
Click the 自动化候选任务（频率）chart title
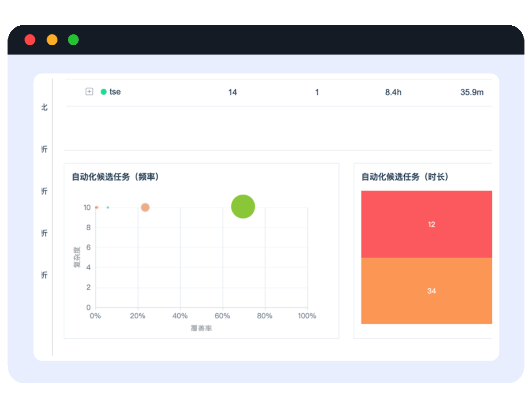116,177
